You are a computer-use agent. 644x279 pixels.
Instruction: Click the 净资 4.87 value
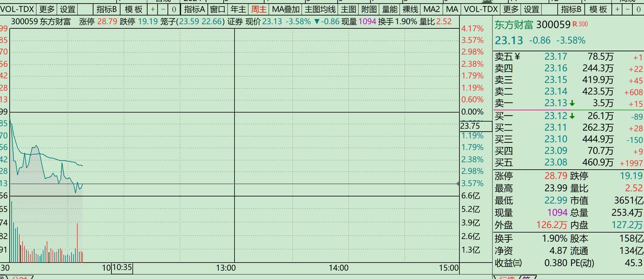point(559,250)
